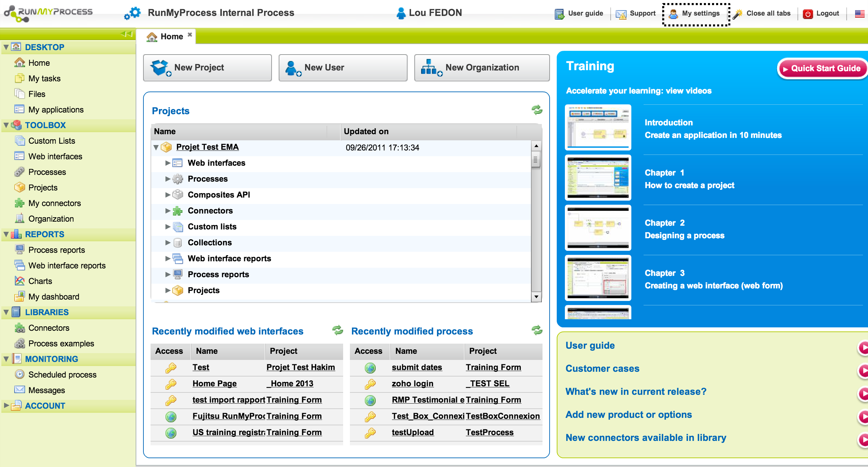This screenshot has height=467, width=868.
Task: Open the Quick Start Guide
Action: pos(823,68)
